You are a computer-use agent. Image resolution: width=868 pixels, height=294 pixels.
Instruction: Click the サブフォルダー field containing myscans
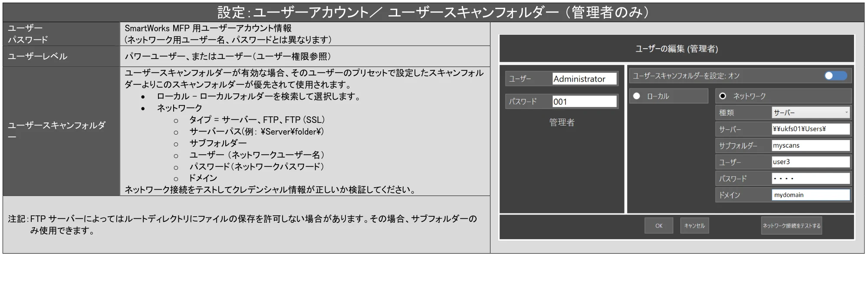[x=810, y=145]
